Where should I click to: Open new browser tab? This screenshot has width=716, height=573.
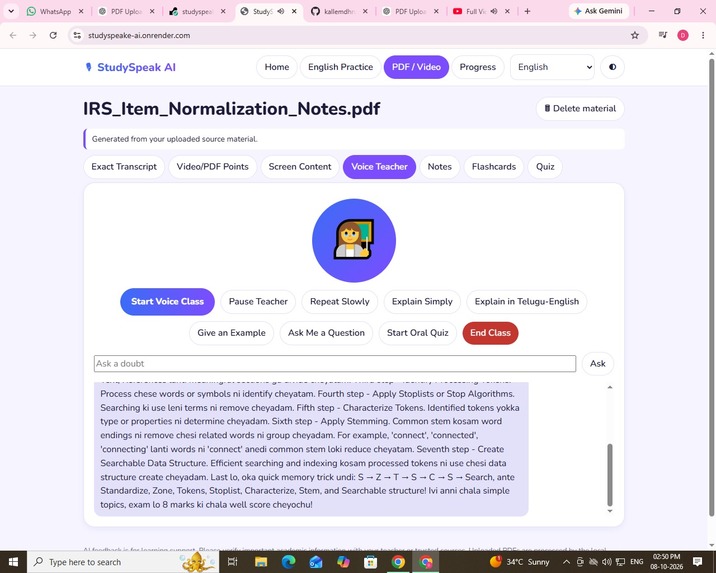point(527,11)
